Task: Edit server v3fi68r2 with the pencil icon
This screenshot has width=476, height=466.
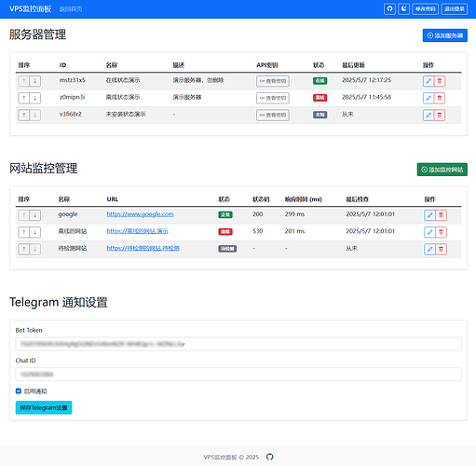Action: [428, 115]
